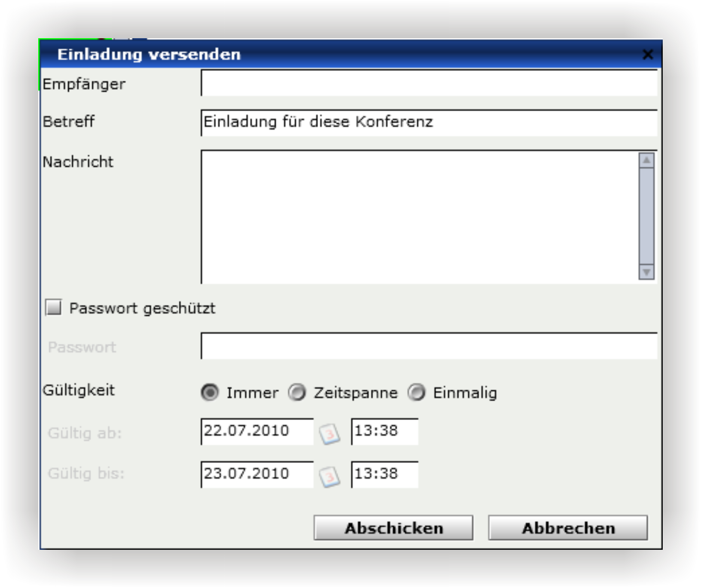Click into the Betreff subject field
Image resolution: width=701 pixels, height=588 pixels.
click(x=429, y=123)
